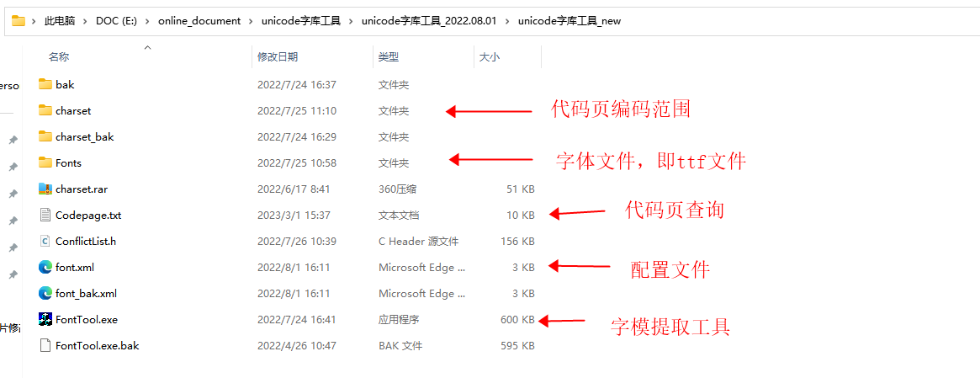Viewport: 980px width, 378px height.
Task: Select the file name ConflictList.h
Action: (x=86, y=241)
